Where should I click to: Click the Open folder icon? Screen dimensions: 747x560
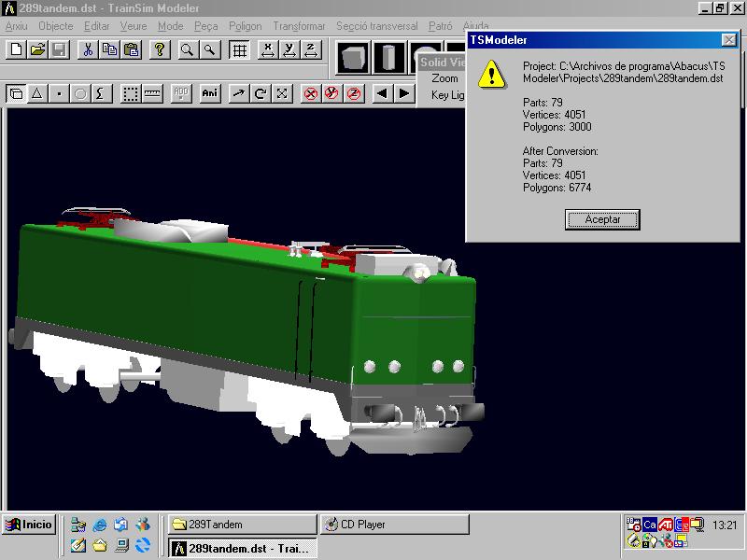tap(37, 50)
